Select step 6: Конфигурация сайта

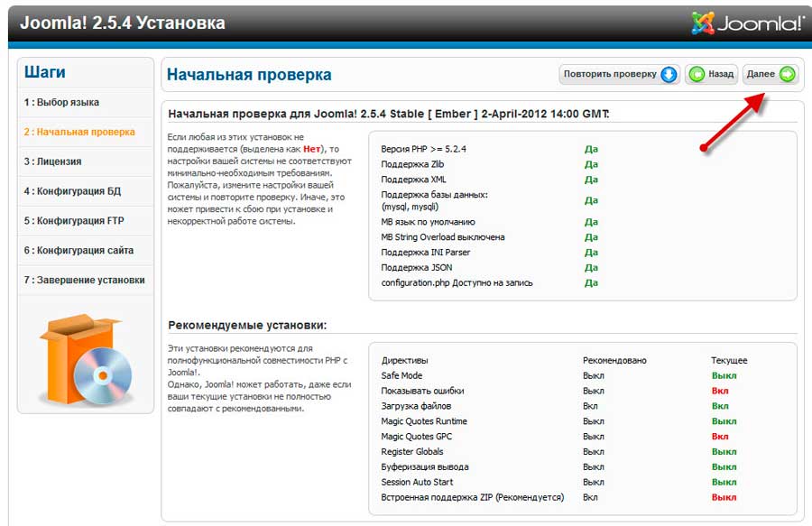(x=78, y=251)
